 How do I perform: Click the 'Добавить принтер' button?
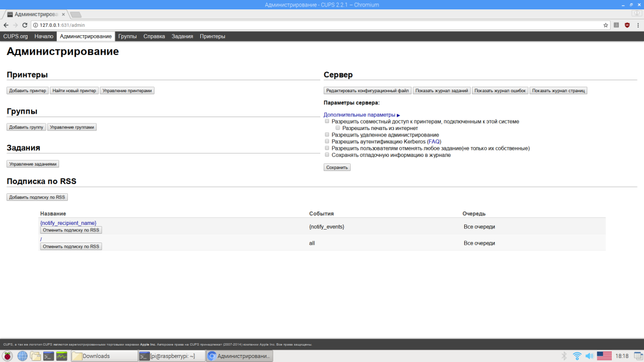28,91
